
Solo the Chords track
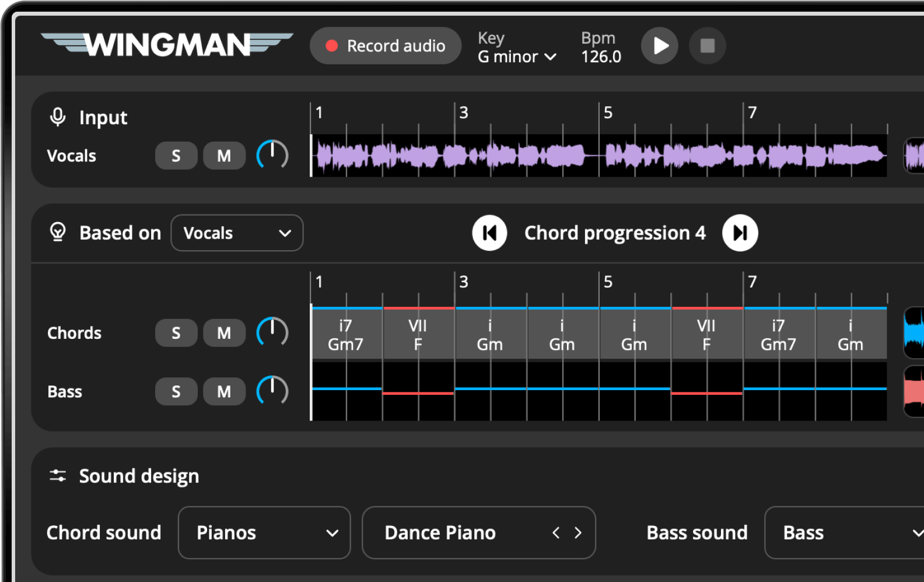pos(176,333)
